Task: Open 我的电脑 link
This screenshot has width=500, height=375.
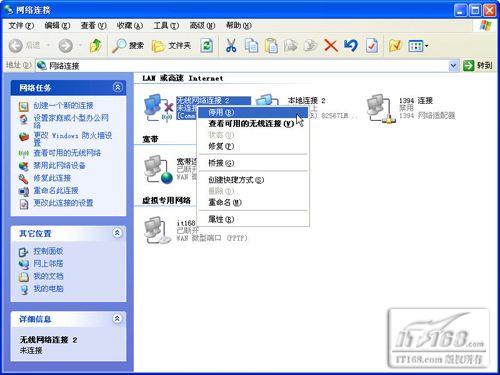Action: pos(48,289)
